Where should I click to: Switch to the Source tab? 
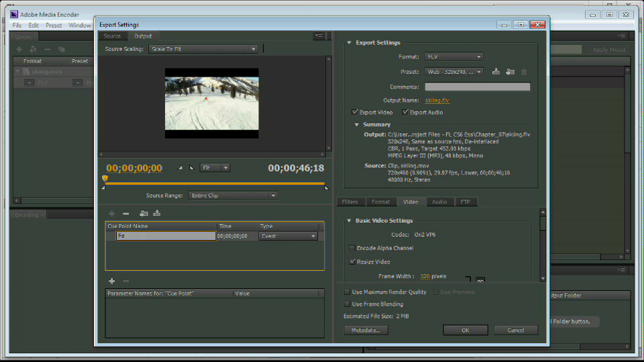pos(112,36)
